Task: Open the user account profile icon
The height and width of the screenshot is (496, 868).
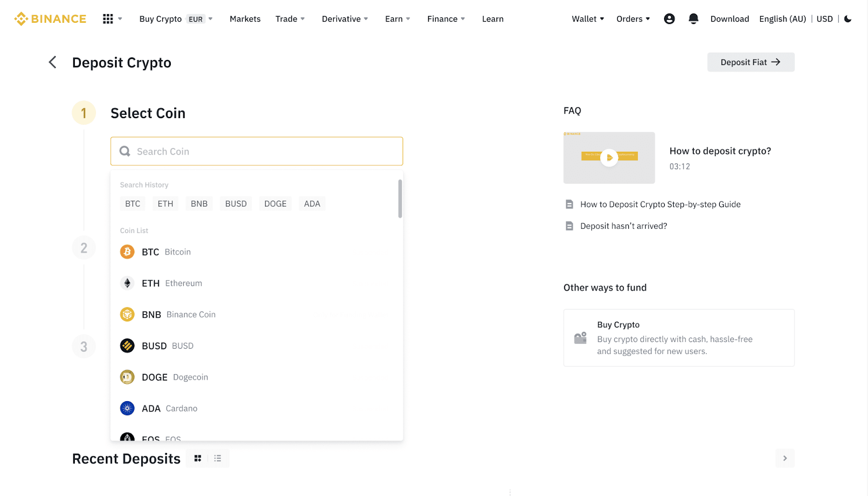Action: click(669, 19)
